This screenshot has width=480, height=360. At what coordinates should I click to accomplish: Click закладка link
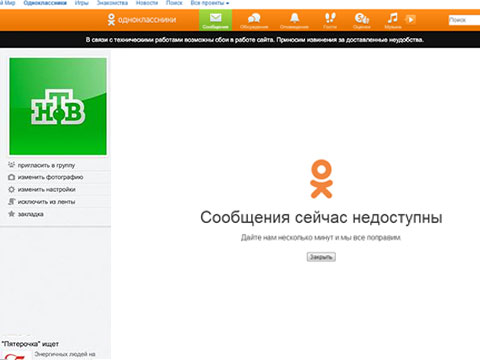[31, 214]
